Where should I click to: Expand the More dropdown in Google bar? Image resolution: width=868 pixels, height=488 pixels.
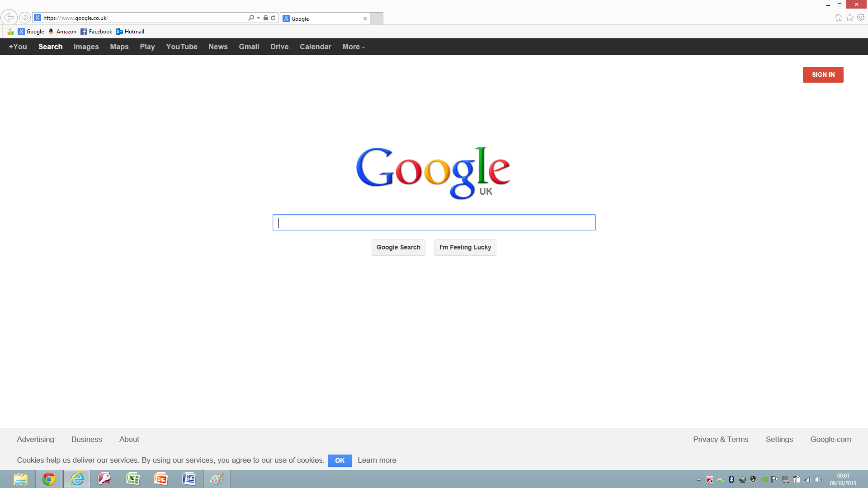353,47
